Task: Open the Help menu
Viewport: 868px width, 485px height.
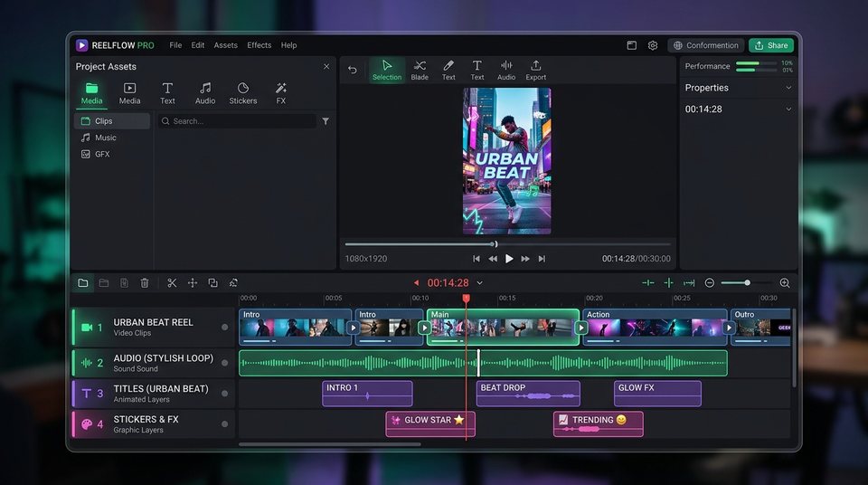Action: 288,45
